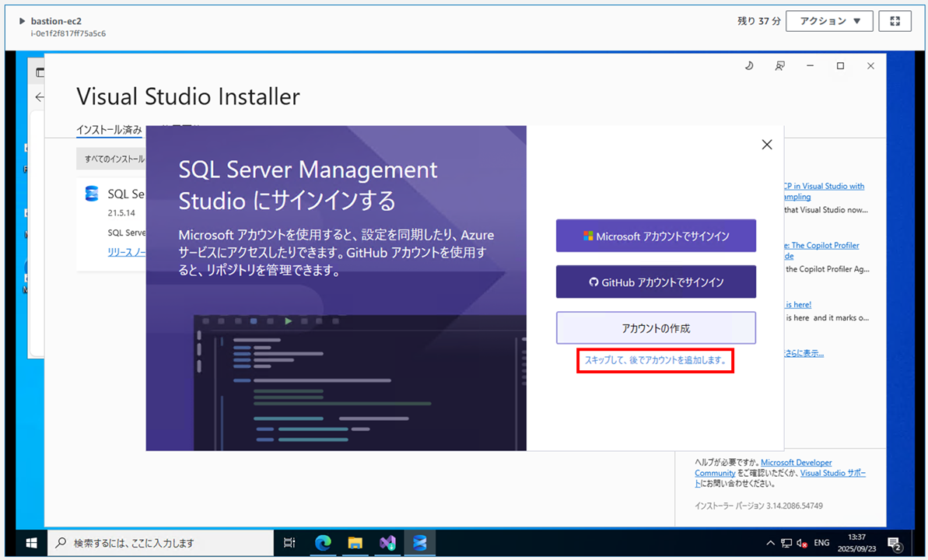The image size is (928, 560).
Task: Open the Microsoft Developer Community link
Action: (763, 467)
